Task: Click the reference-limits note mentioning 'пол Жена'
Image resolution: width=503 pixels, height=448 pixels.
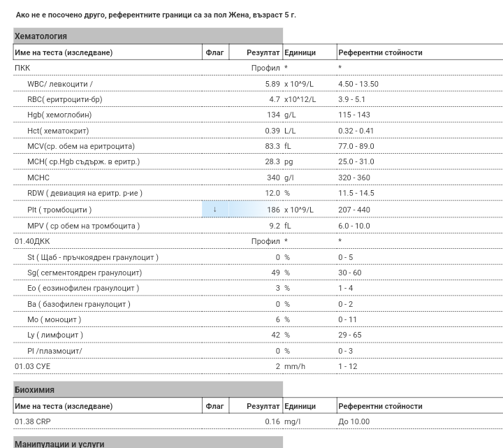Action: pyautogui.click(x=156, y=15)
